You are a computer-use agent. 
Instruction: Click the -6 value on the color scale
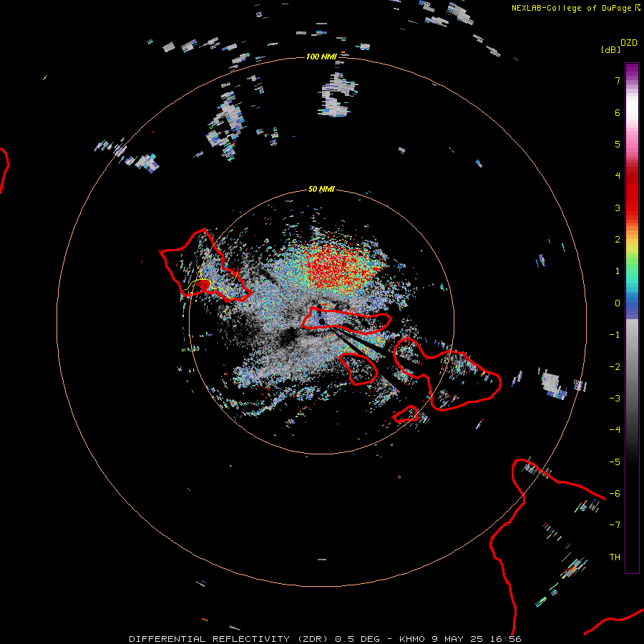[615, 494]
